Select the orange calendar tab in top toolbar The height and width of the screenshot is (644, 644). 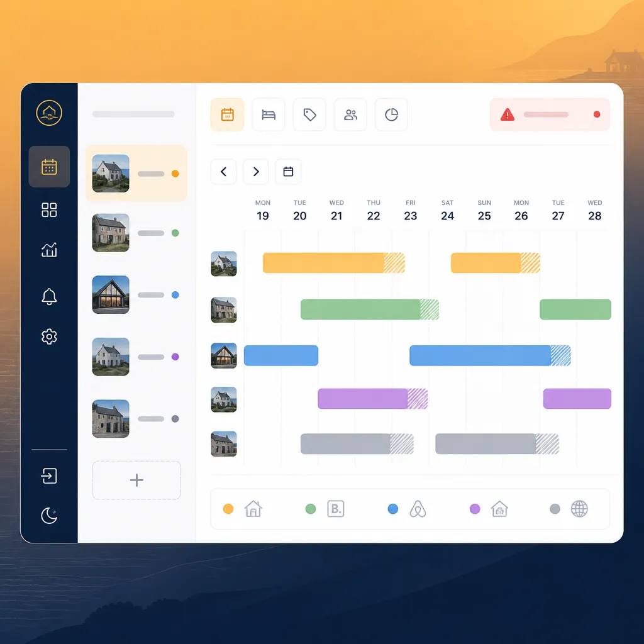[227, 114]
